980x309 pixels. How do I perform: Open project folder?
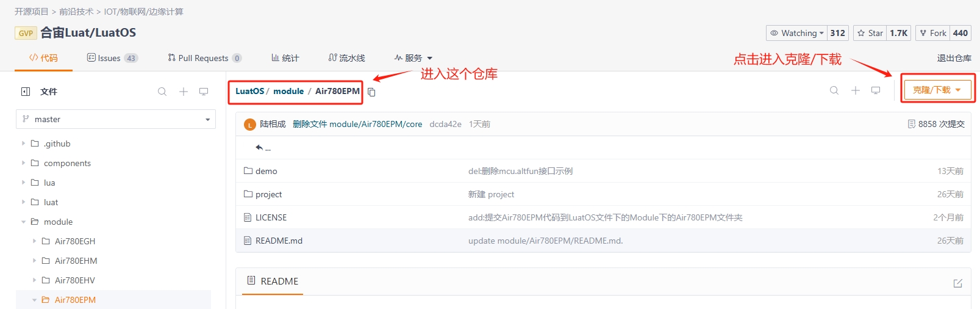coord(268,194)
